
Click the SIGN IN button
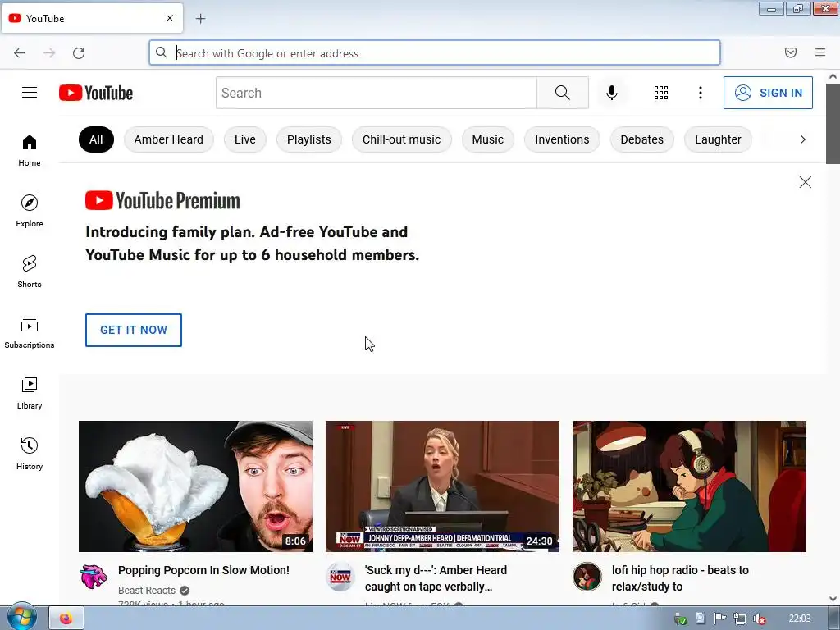768,93
